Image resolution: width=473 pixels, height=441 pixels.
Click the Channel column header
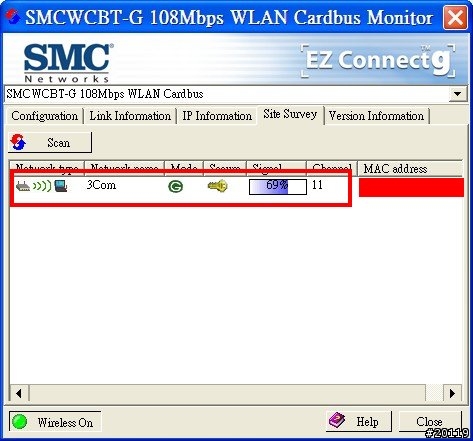point(332,168)
